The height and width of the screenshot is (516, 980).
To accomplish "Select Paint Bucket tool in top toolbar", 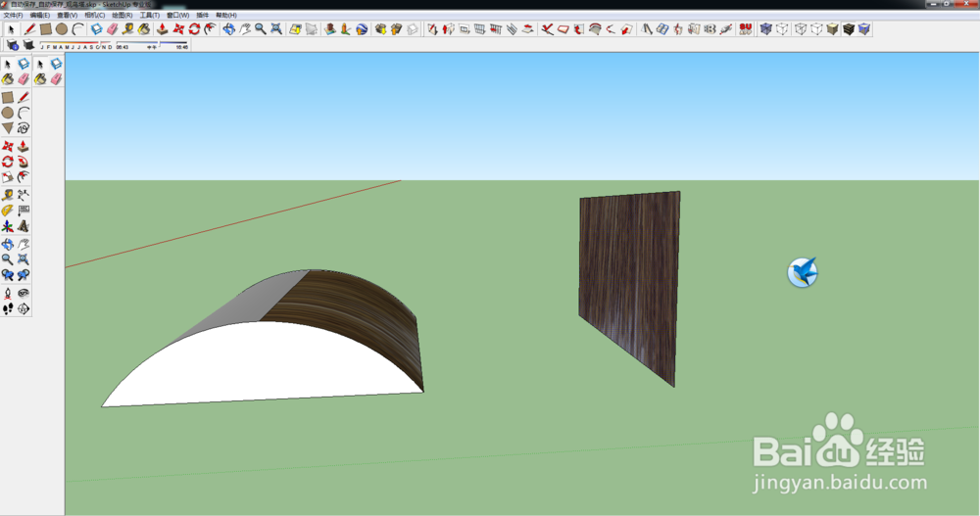I will (x=144, y=29).
